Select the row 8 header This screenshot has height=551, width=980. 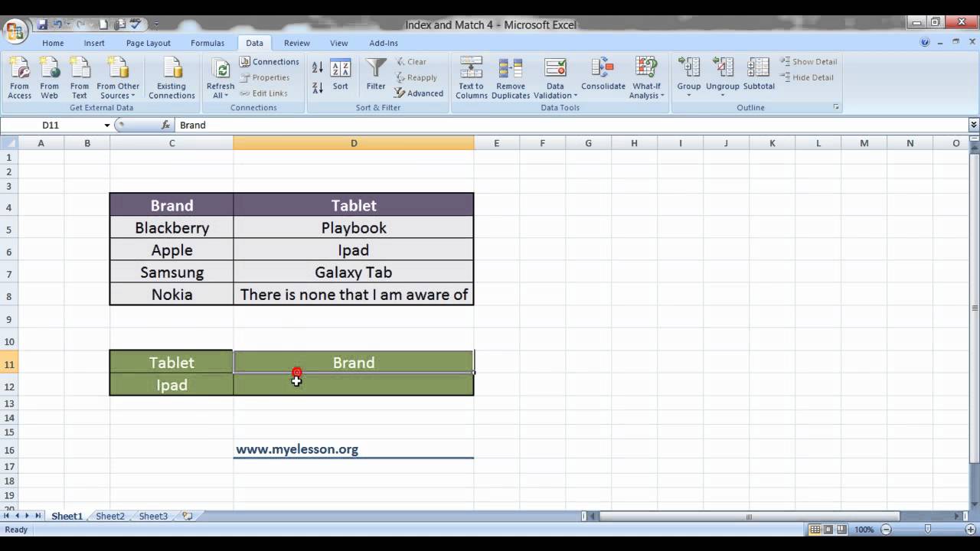[9, 295]
